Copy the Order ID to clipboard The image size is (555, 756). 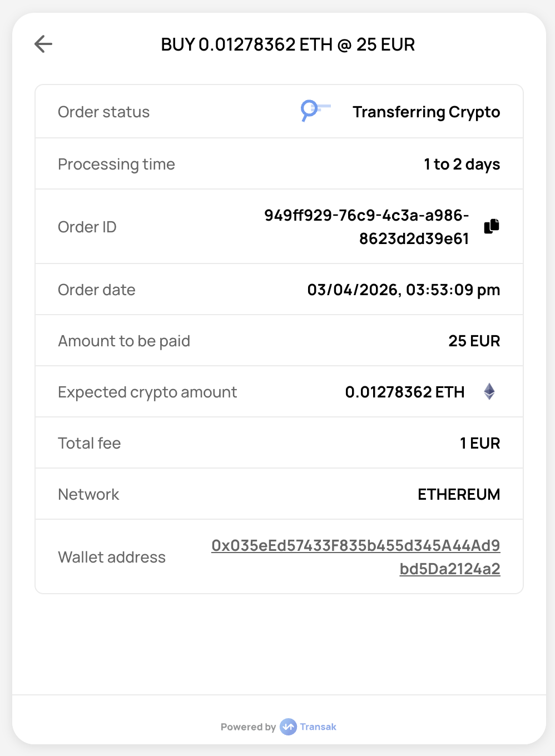coord(492,226)
